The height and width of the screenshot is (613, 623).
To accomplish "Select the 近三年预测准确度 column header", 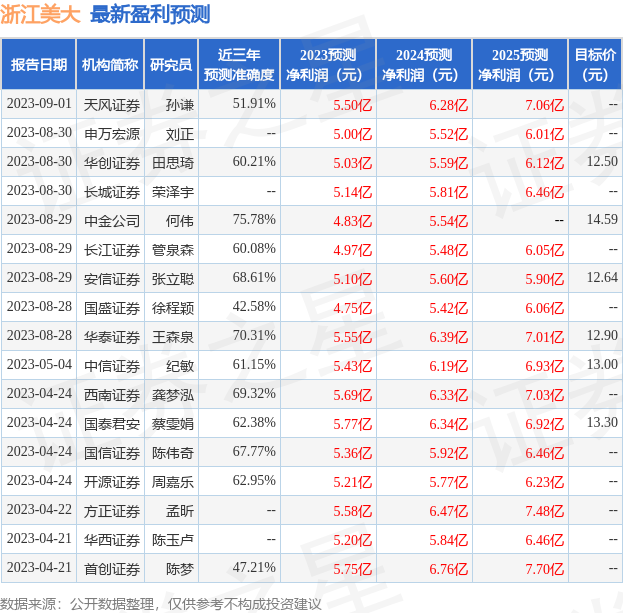I will (x=239, y=64).
